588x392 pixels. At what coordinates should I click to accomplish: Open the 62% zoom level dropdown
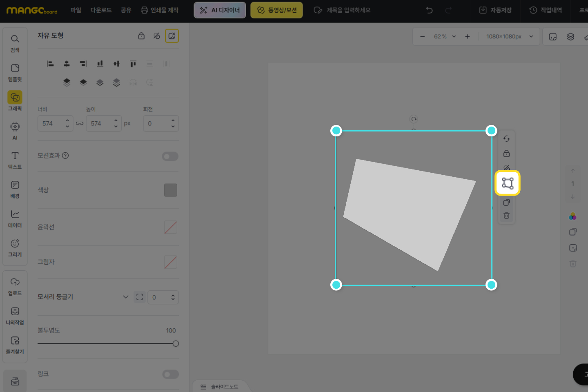[x=444, y=37]
